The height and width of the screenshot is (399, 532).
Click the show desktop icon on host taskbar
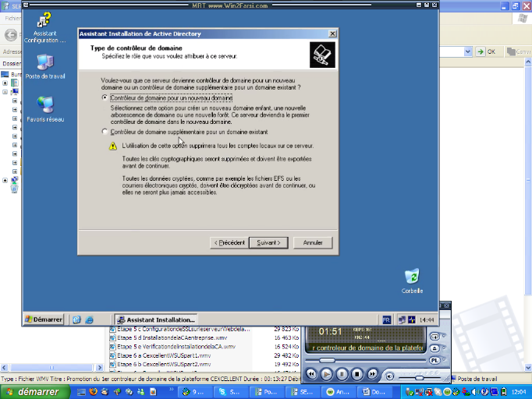click(81, 392)
